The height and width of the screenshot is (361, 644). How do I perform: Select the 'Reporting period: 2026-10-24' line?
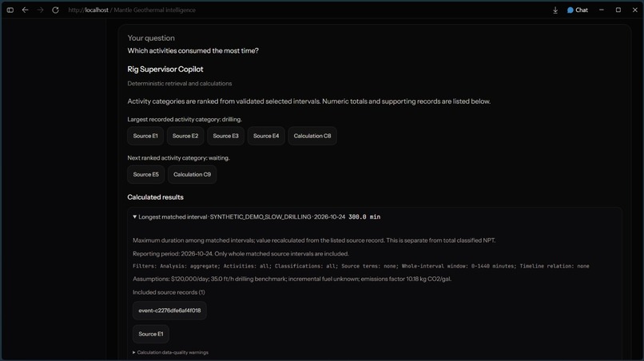[241, 254]
